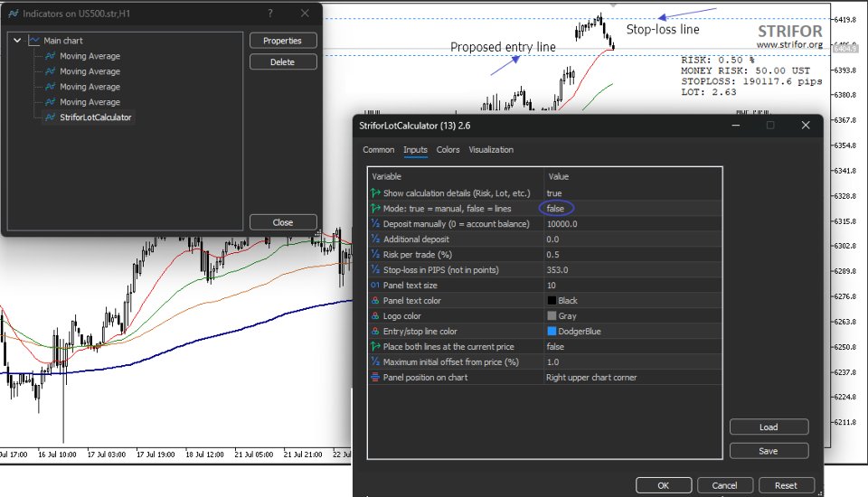Screen dimensions: 868x497
Task: Open Panel text color Black swatch
Action: [x=552, y=301]
